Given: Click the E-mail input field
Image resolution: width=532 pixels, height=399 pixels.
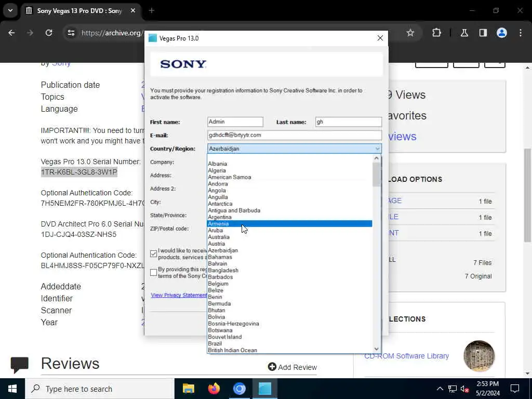Looking at the screenshot, I should [x=294, y=135].
